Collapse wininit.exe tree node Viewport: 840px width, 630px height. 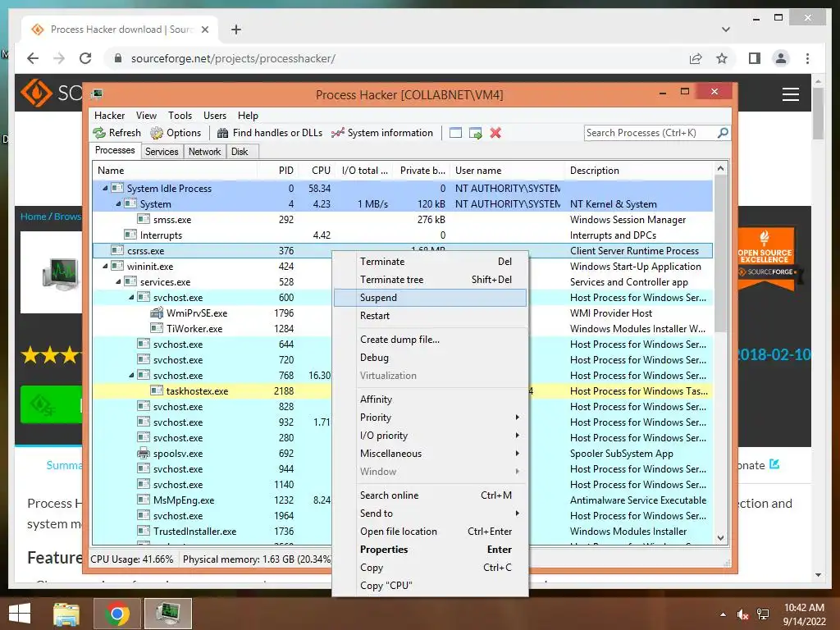coord(105,267)
